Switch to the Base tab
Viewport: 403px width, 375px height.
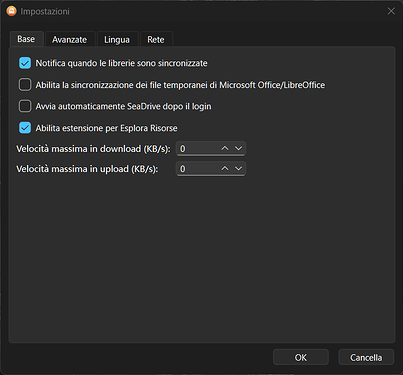[26, 39]
